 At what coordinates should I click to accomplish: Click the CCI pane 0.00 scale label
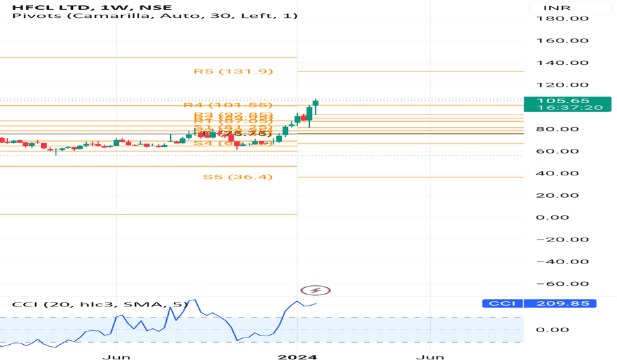tap(553, 330)
